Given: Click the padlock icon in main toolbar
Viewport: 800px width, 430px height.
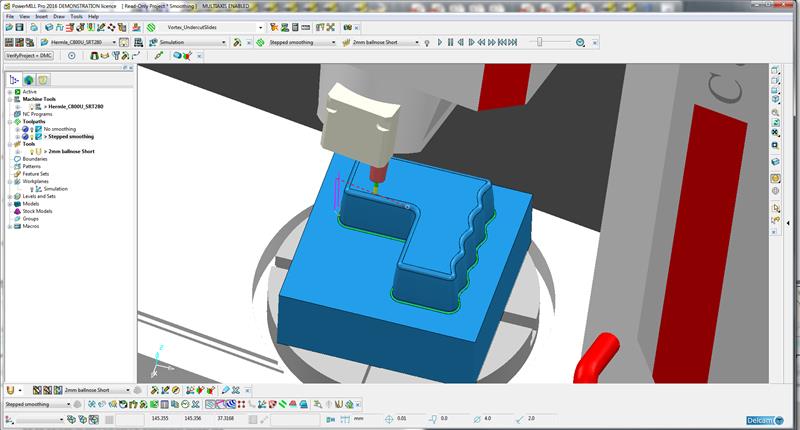Looking at the screenshot, I should point(34,27).
